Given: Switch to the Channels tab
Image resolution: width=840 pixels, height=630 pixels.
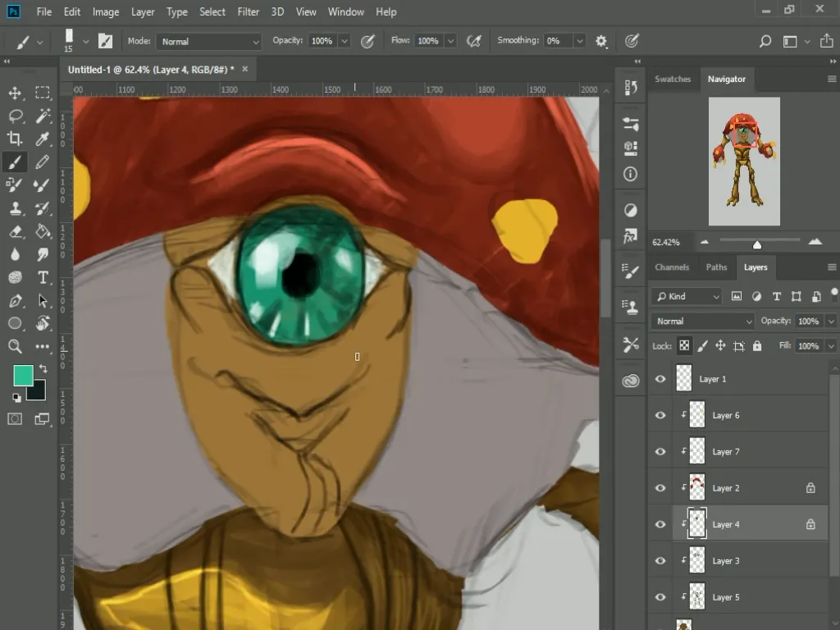Looking at the screenshot, I should pos(672,267).
